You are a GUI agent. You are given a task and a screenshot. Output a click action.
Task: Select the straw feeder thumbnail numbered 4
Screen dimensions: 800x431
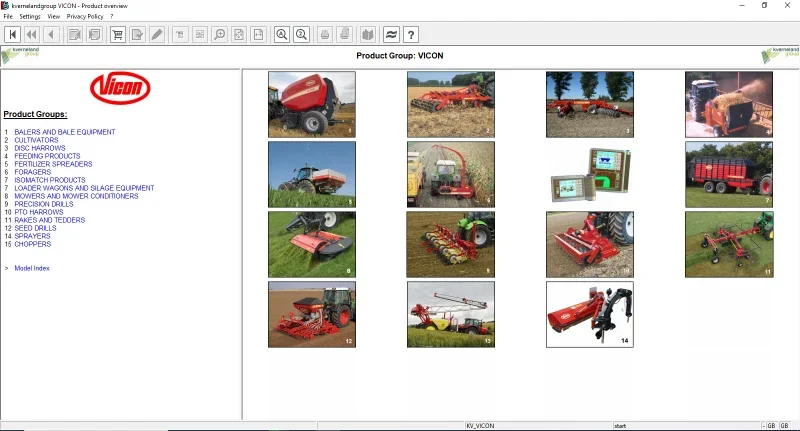(x=729, y=105)
